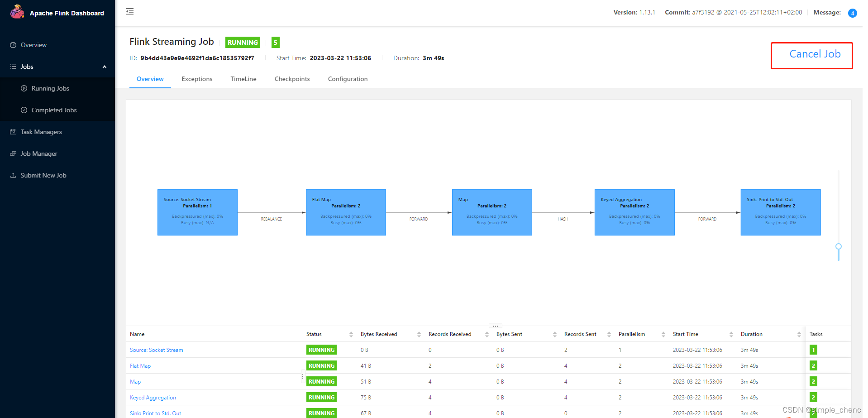Select the Sink: Print to Std. Out node
This screenshot has height=418, width=868.
[781, 212]
